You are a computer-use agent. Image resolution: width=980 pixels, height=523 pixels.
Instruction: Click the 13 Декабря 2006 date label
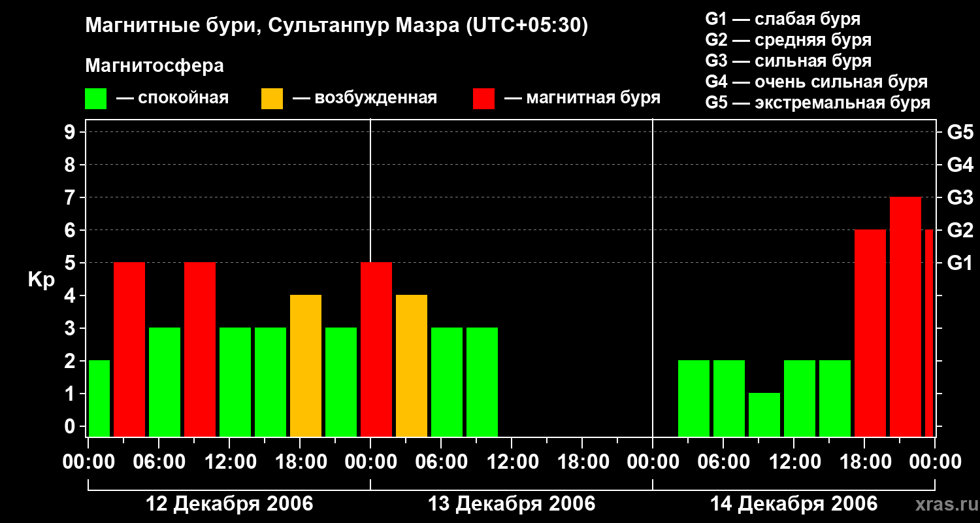point(512,504)
